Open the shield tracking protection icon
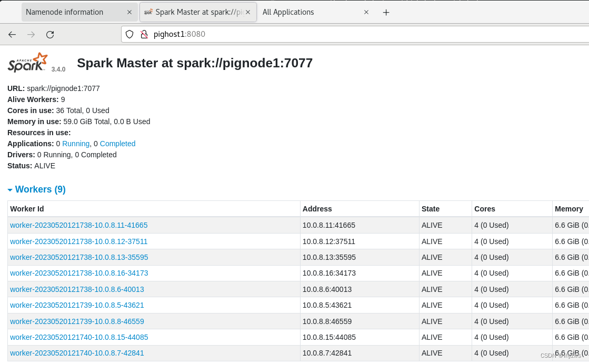The height and width of the screenshot is (364, 589). [x=129, y=35]
